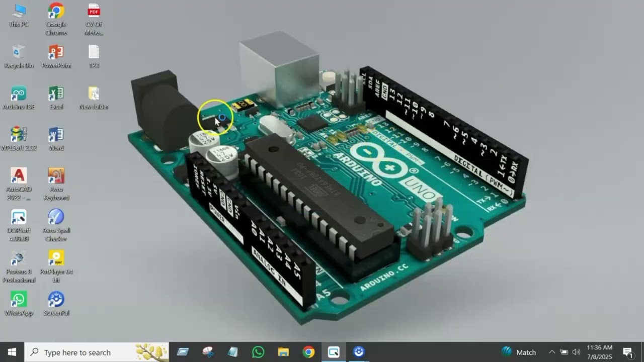Open the This PC desktop icon

(19, 15)
